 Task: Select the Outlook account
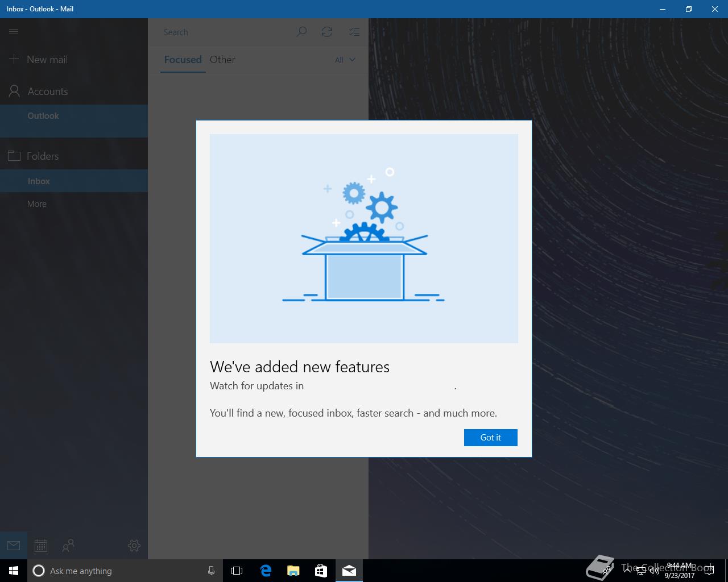74,120
